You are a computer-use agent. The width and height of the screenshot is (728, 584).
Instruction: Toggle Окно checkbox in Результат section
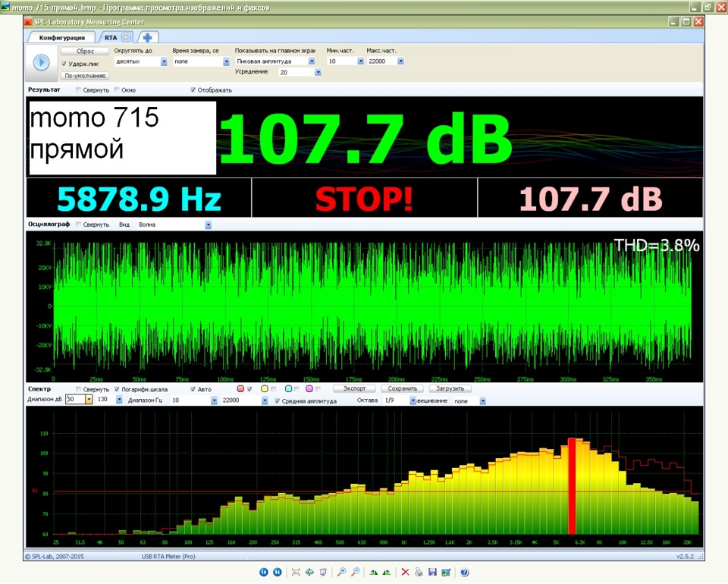tap(117, 90)
